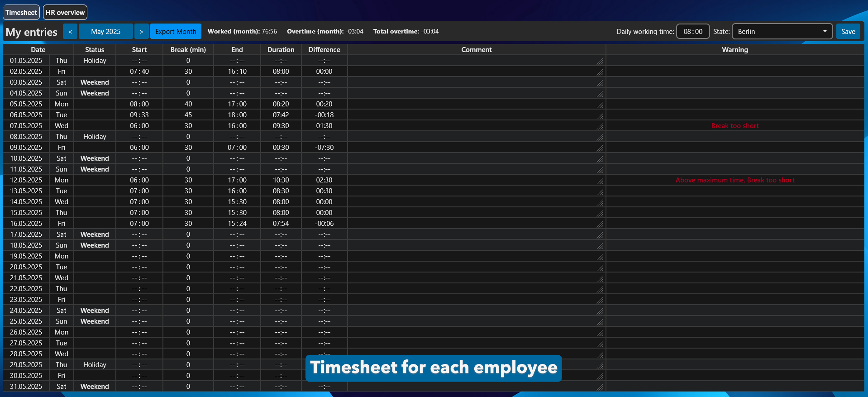
Task: Edit End time 18:00 on 06.05.2025
Action: click(x=237, y=115)
